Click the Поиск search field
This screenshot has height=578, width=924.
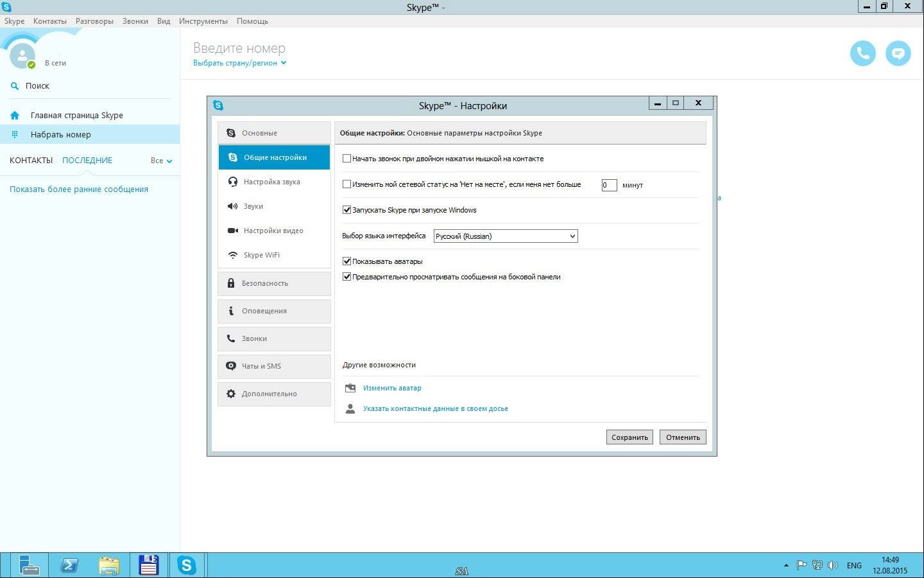90,85
